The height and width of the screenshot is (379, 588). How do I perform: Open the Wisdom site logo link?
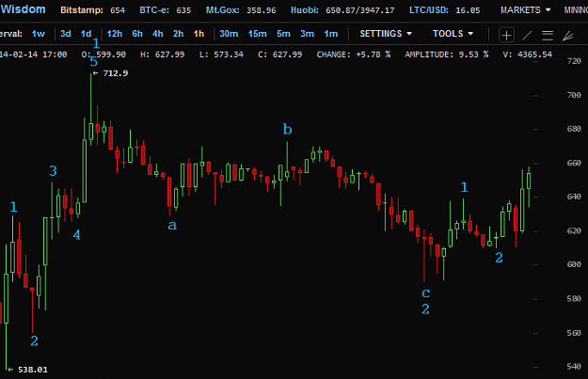pos(23,9)
